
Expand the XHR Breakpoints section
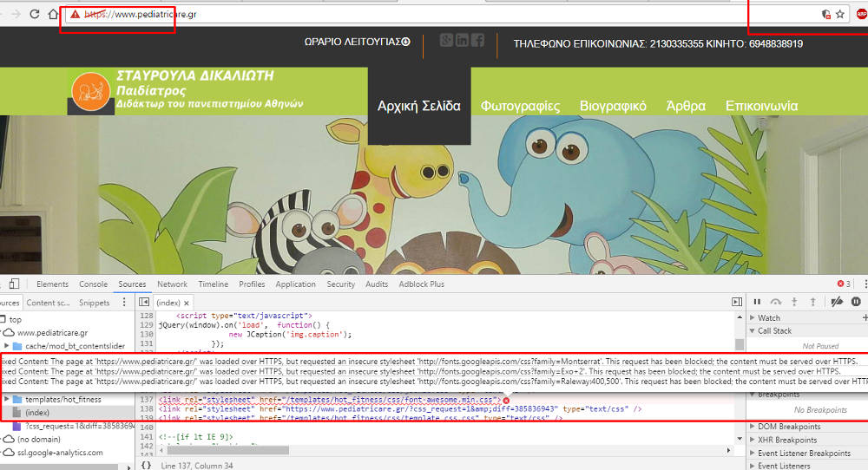753,441
